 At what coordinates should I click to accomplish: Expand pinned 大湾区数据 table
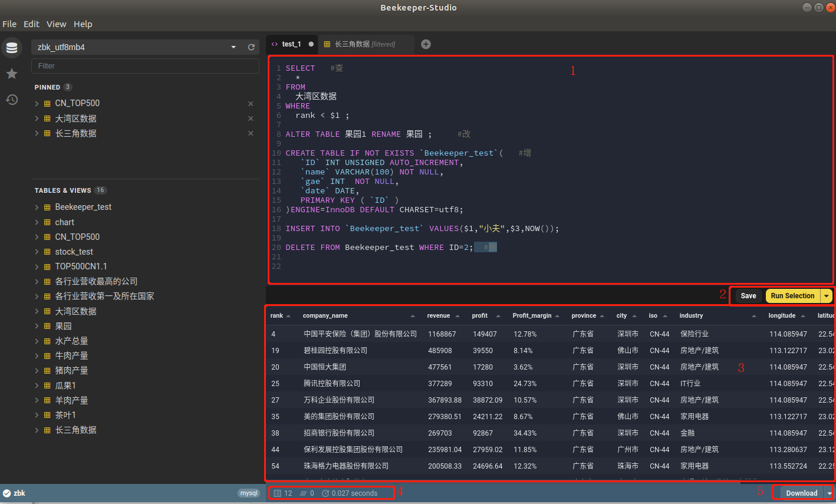click(37, 118)
